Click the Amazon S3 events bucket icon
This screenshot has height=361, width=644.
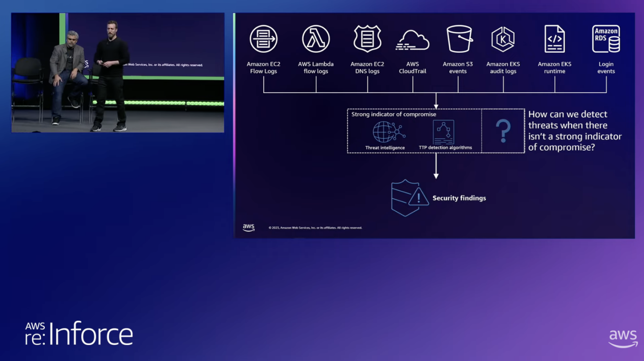(x=459, y=39)
